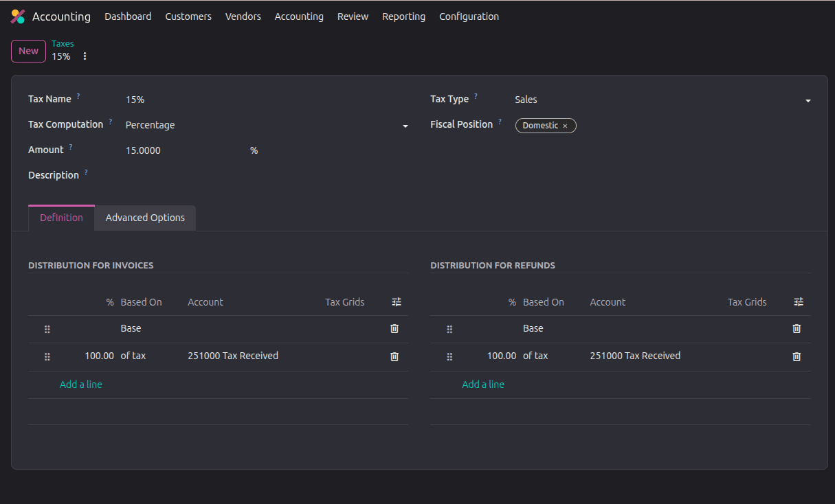The image size is (835, 504).
Task: Add a line to invoices distribution
Action: 81,385
